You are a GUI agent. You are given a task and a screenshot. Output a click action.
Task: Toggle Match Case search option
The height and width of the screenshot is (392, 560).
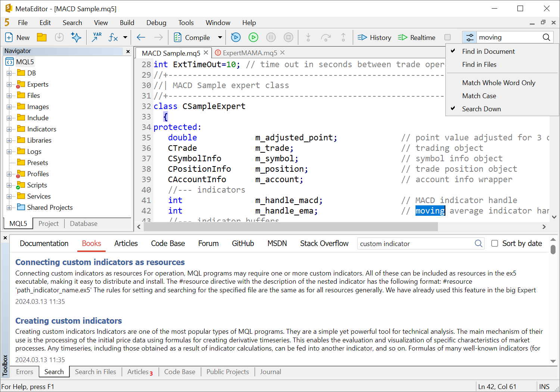479,96
